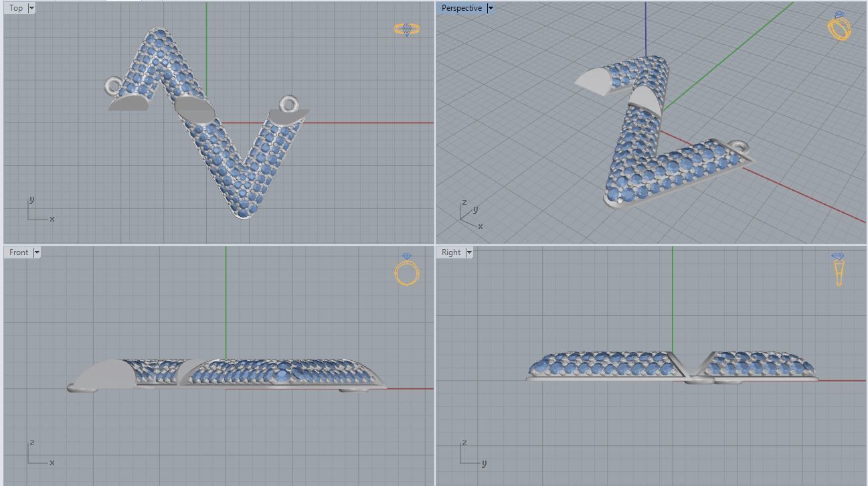Activate the Top viewport title label
Screen dimensions: 868x486
pyautogui.click(x=16, y=8)
